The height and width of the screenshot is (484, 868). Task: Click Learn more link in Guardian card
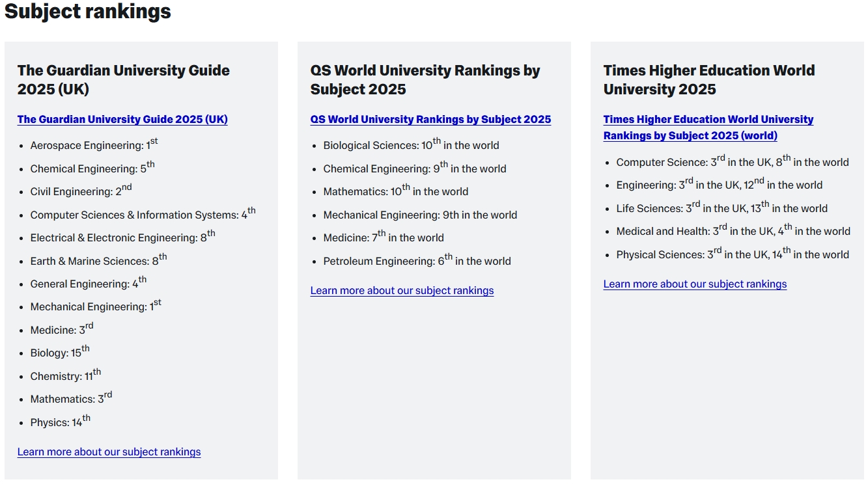(109, 451)
